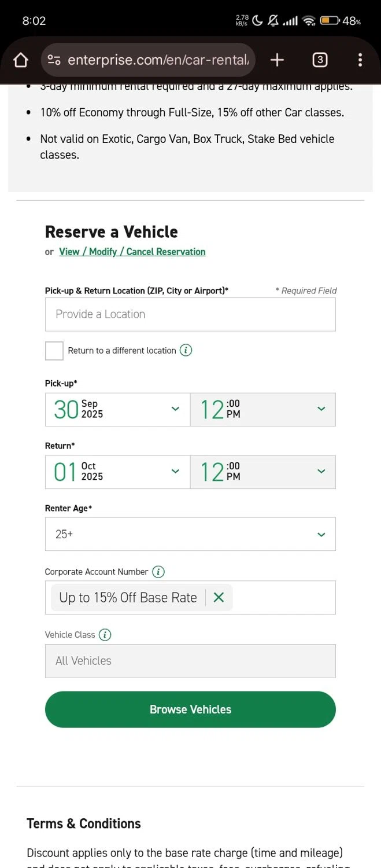Check Return to a different location box
The image size is (381, 868).
(x=54, y=351)
